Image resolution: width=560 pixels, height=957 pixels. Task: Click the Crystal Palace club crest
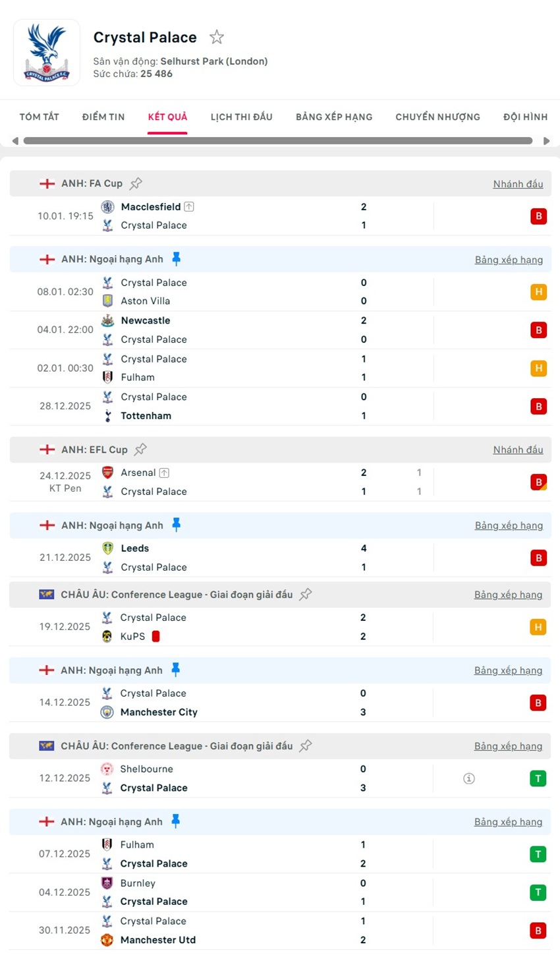click(x=46, y=53)
